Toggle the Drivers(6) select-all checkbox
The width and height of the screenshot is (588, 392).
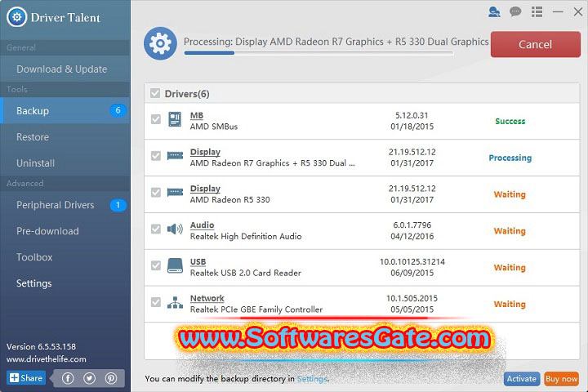tap(155, 93)
